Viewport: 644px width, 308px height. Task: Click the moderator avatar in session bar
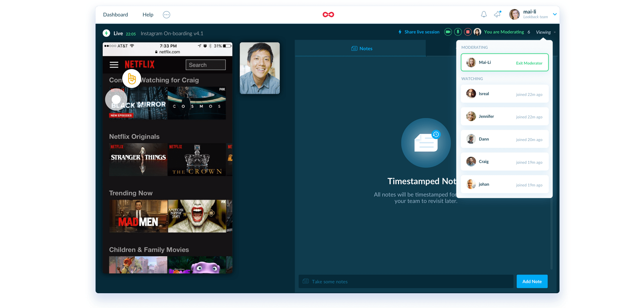(478, 32)
